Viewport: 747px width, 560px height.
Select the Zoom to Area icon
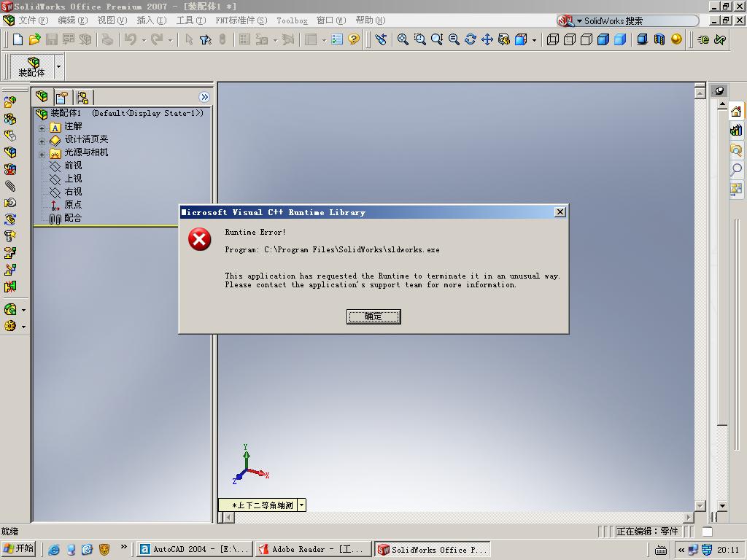420,39
